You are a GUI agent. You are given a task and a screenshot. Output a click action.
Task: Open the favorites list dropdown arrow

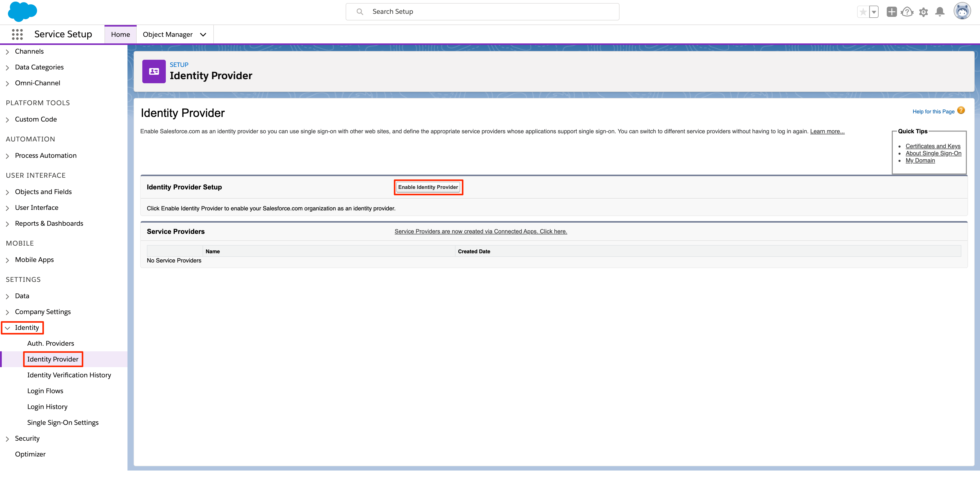[874, 12]
